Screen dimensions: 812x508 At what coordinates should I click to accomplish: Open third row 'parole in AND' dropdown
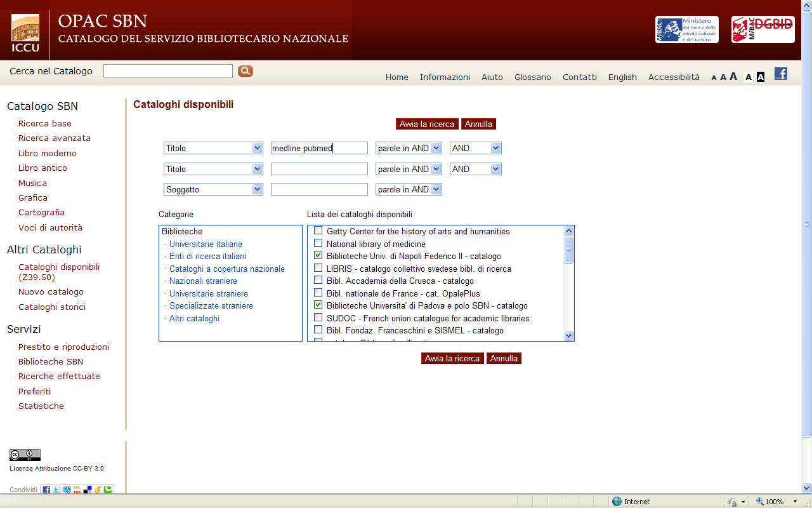tap(409, 189)
